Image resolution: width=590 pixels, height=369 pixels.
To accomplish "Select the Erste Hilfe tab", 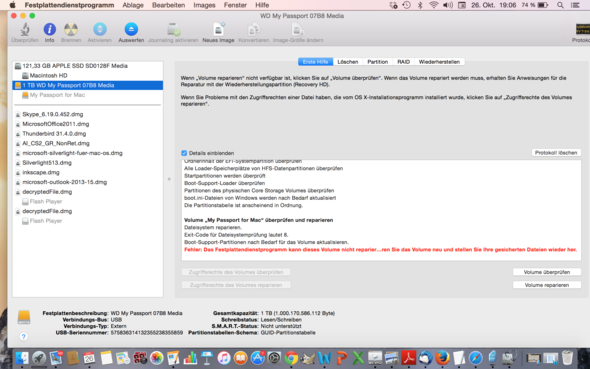I will [315, 62].
